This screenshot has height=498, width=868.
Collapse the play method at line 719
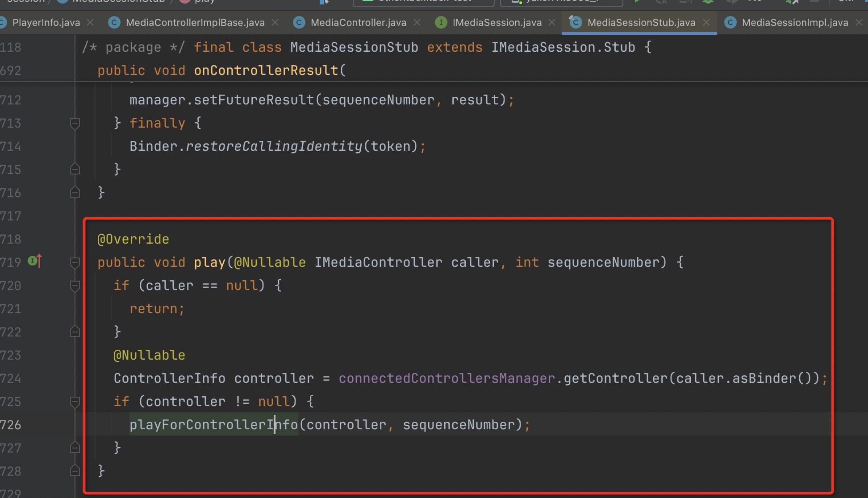click(75, 262)
